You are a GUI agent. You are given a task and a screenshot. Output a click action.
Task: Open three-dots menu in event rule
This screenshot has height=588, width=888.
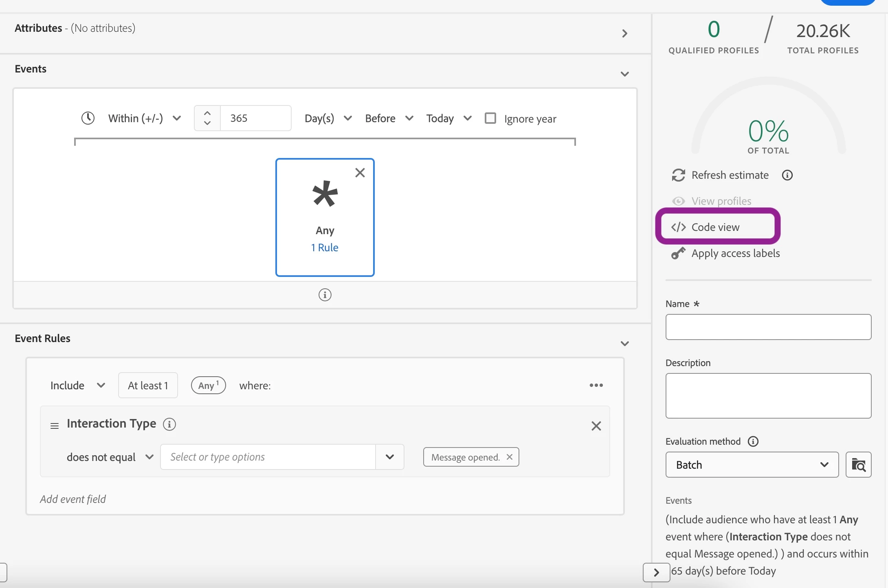[x=596, y=385]
